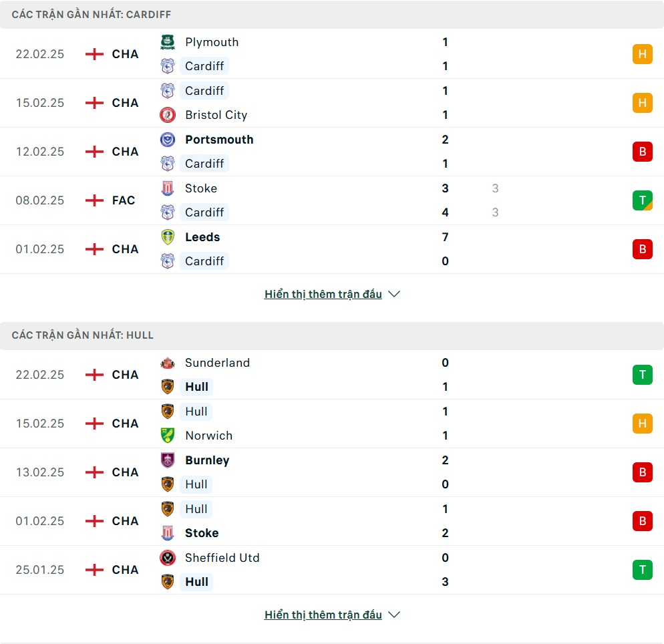The image size is (664, 644).
Task: Click the England flag beside 25.01.25 match
Action: (95, 570)
